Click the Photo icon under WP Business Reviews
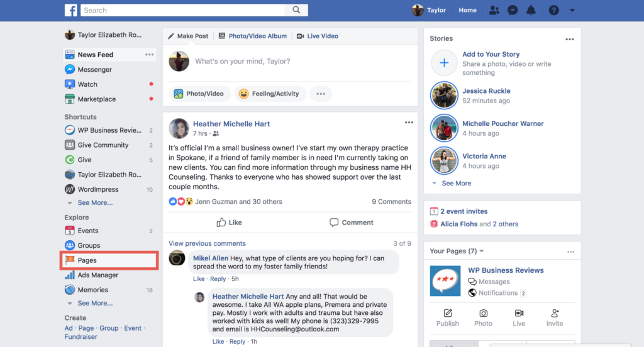644x347 pixels. click(483, 318)
